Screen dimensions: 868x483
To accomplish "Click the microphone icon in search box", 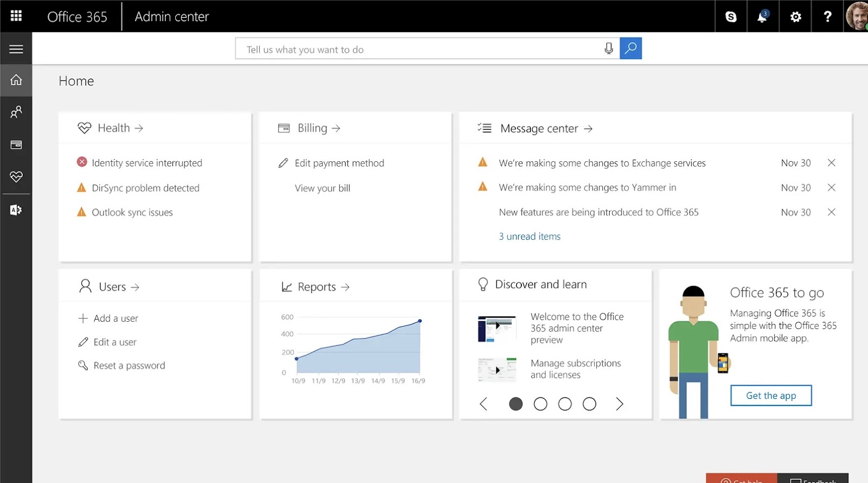I will [609, 49].
